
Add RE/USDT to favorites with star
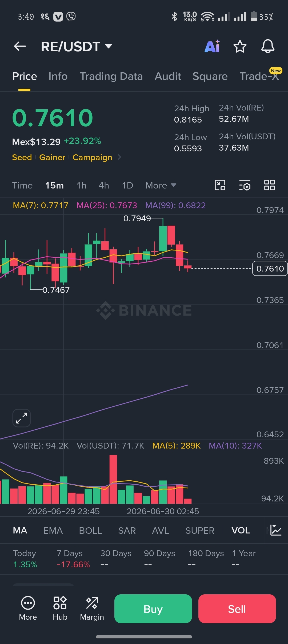240,46
